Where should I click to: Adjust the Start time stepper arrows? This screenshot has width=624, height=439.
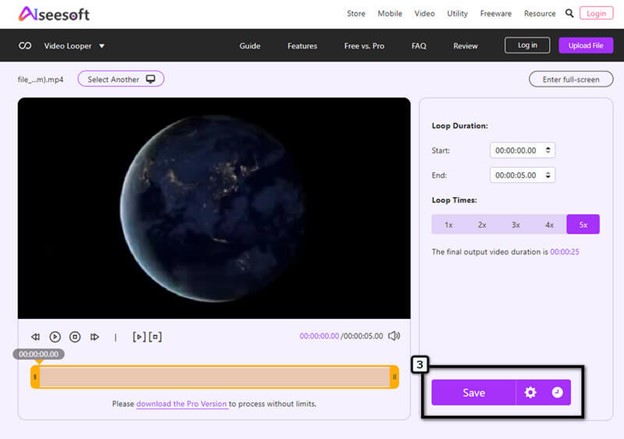tap(548, 150)
